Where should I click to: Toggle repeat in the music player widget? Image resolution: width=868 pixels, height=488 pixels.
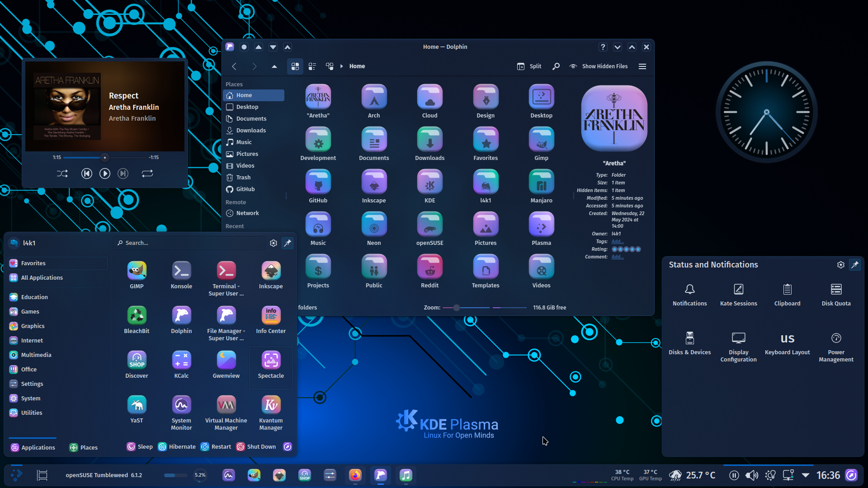(x=147, y=174)
